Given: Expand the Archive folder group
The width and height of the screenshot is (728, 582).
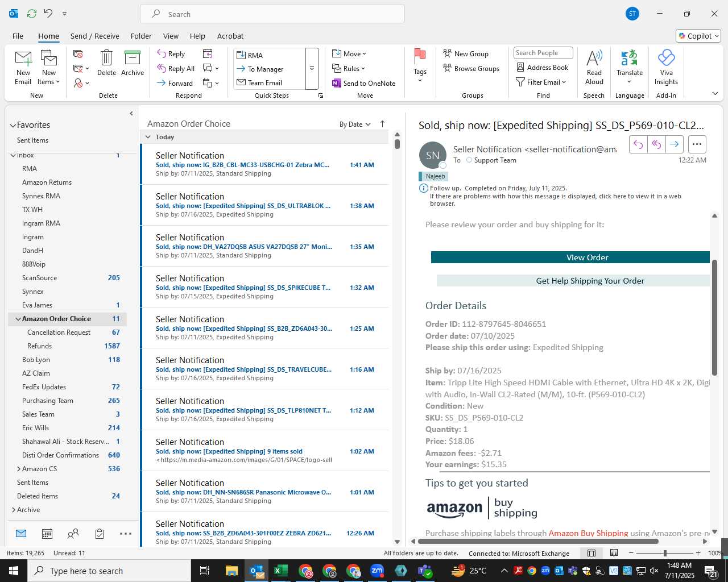Looking at the screenshot, I should [14, 510].
